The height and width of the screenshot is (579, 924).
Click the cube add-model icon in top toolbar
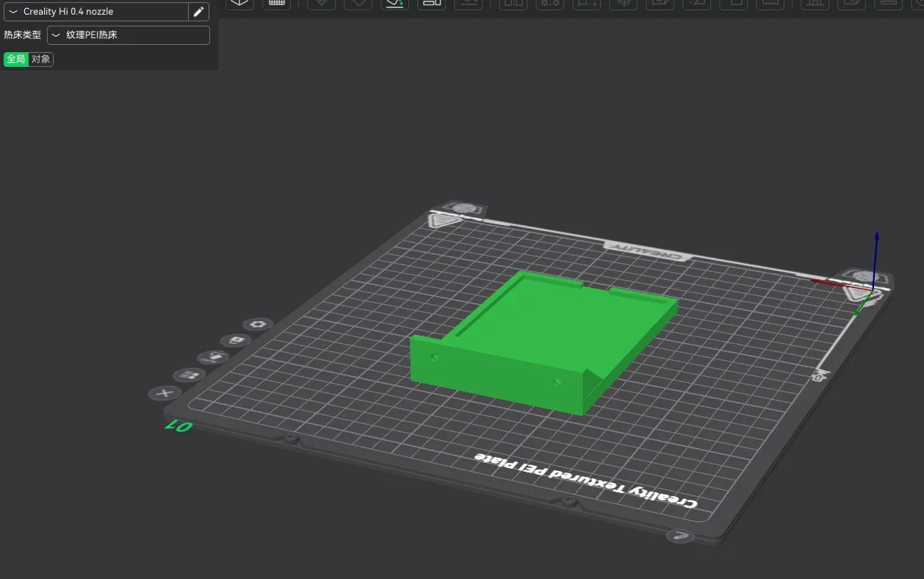pyautogui.click(x=239, y=4)
